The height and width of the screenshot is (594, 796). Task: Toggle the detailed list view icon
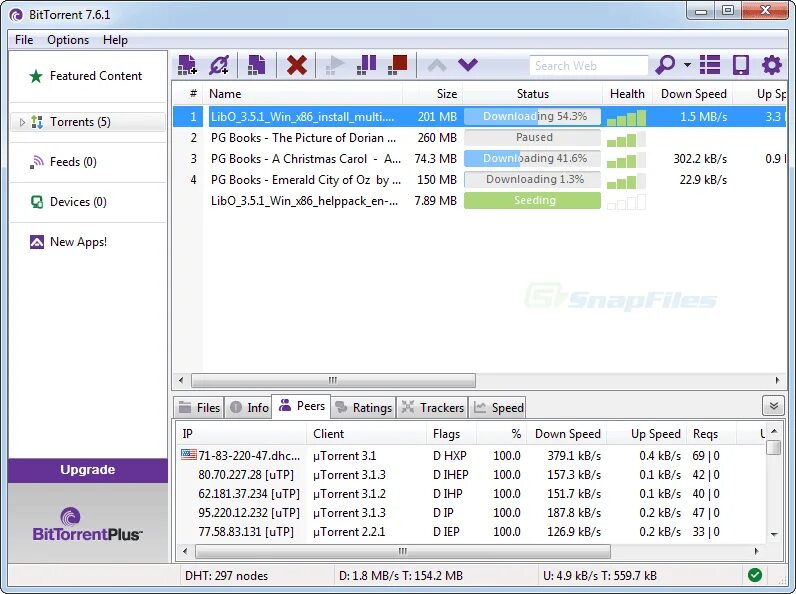point(710,65)
